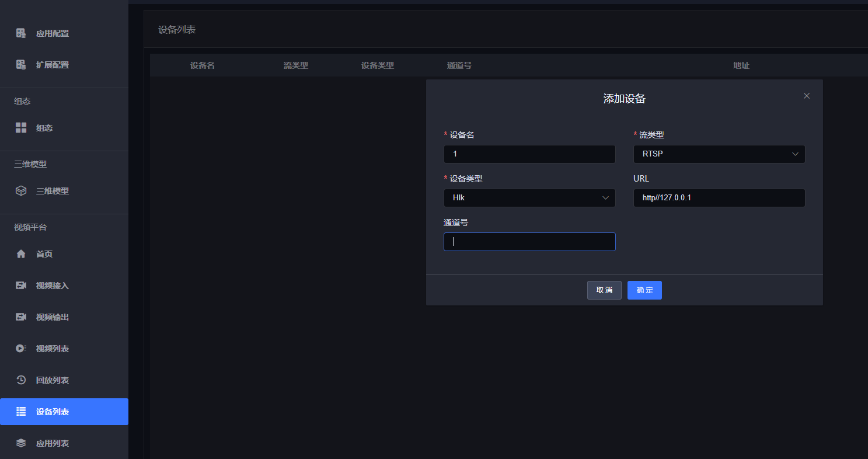Click the 组态 section group label

(22, 101)
